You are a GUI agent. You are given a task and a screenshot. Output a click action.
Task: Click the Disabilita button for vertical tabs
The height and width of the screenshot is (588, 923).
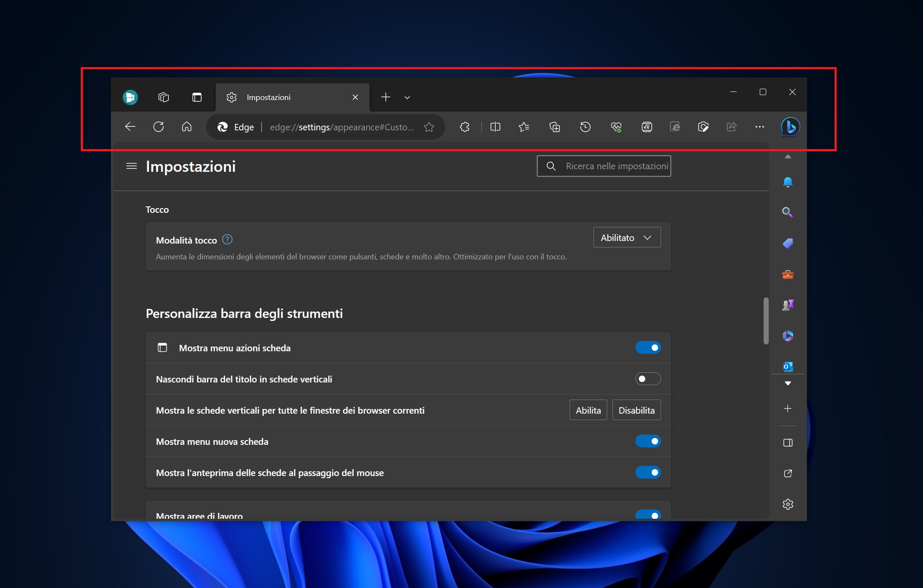636,410
